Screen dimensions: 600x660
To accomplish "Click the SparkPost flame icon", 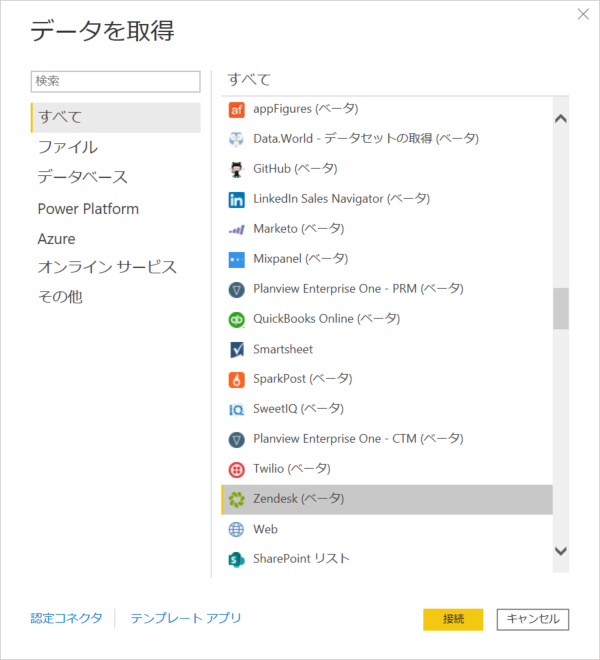I will tap(236, 380).
